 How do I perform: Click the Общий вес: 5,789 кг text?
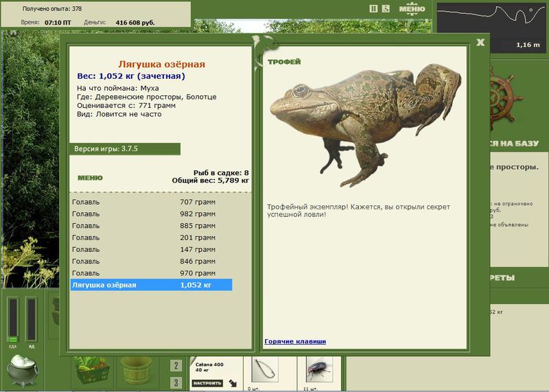pos(211,181)
